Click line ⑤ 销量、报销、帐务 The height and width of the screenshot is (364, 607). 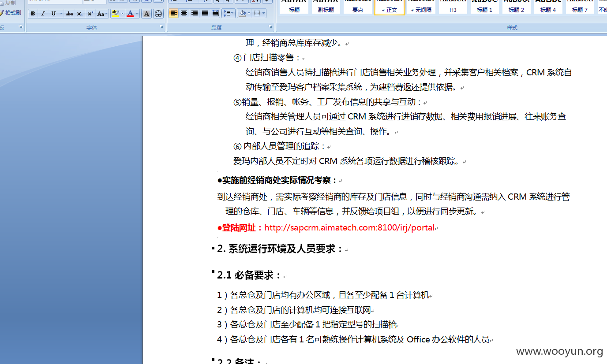[328, 102]
